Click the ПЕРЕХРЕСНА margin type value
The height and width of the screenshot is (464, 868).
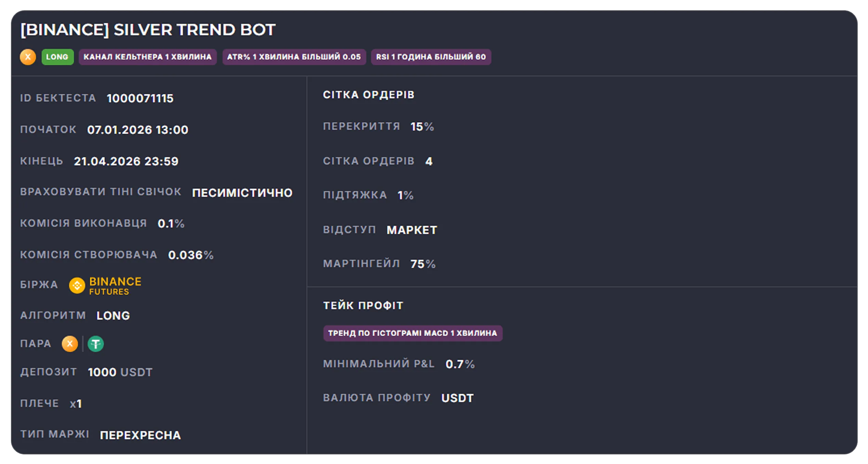(x=140, y=435)
